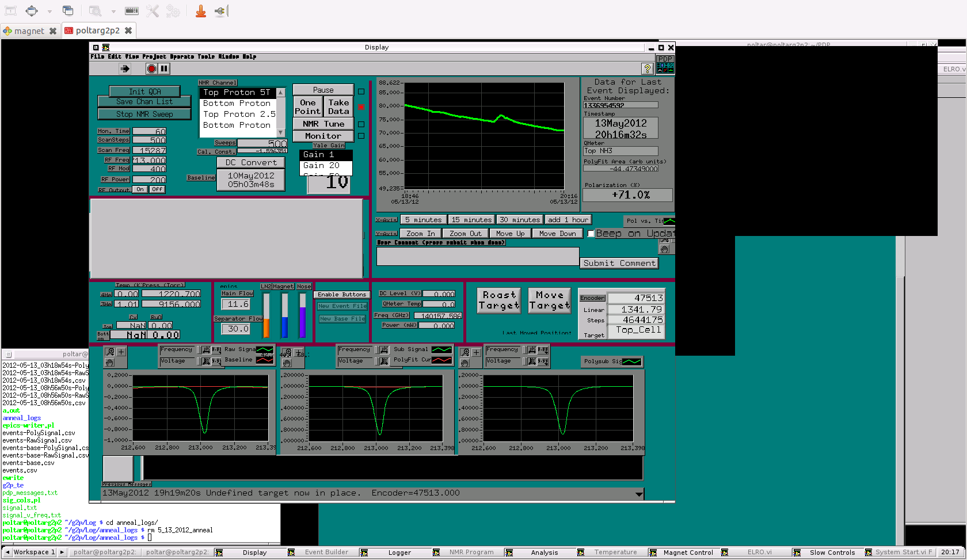Select Gain 20 in Yale Gain list
Image resolution: width=967 pixels, height=560 pixels.
point(326,165)
